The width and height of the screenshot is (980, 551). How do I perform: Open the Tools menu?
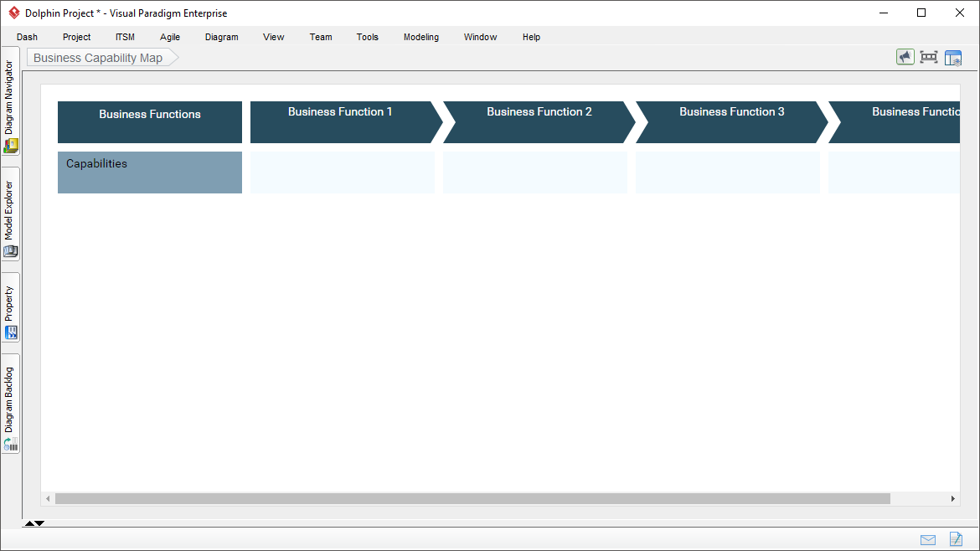(x=368, y=37)
